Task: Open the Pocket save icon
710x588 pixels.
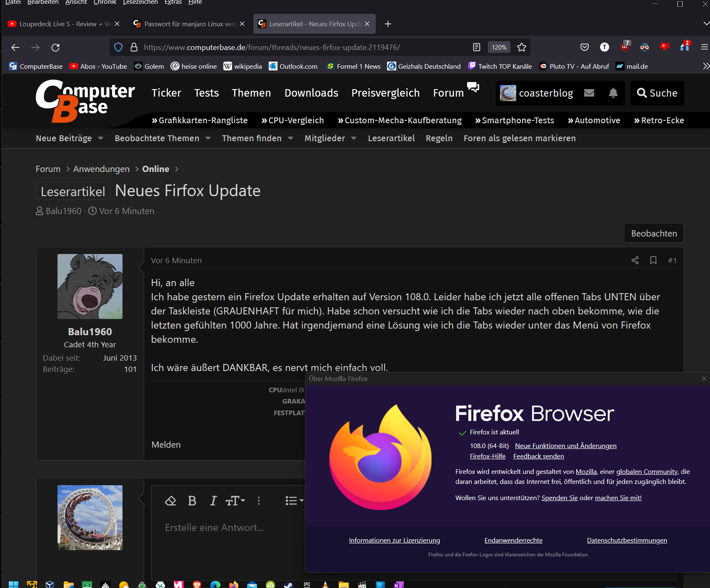Action: pos(585,47)
